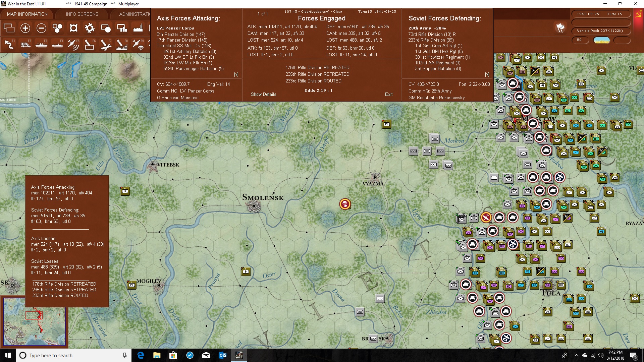Click the overlapping windows toolbar icon
Screen dimensions: 644x362
[9, 28]
